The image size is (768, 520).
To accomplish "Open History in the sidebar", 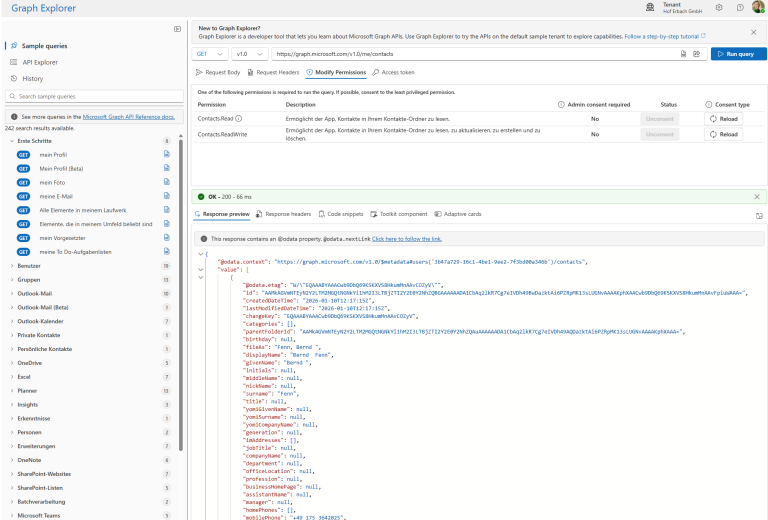I will [32, 78].
